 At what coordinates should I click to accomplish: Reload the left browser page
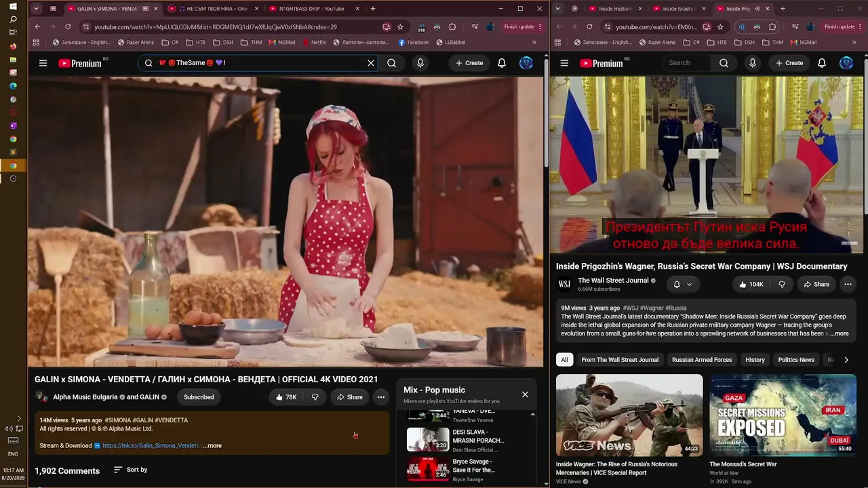68,27
